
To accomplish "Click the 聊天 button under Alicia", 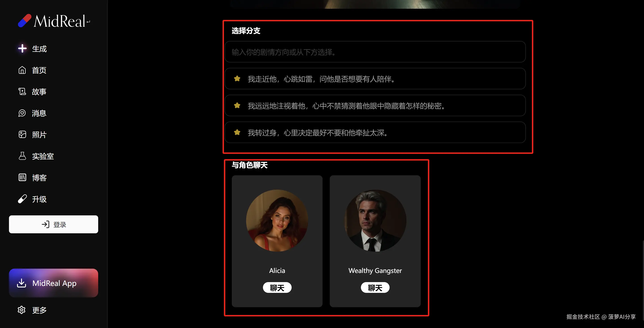I will [277, 287].
